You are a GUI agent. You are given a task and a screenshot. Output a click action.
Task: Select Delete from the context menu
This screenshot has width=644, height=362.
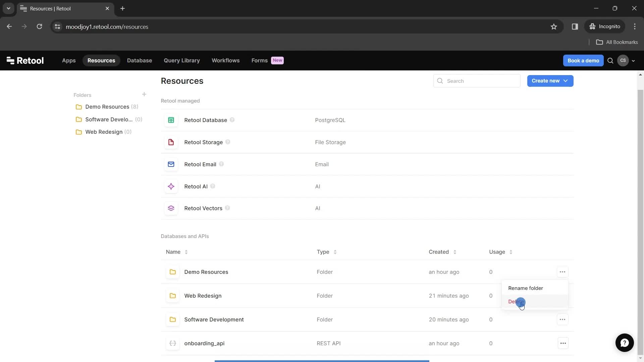pyautogui.click(x=516, y=301)
